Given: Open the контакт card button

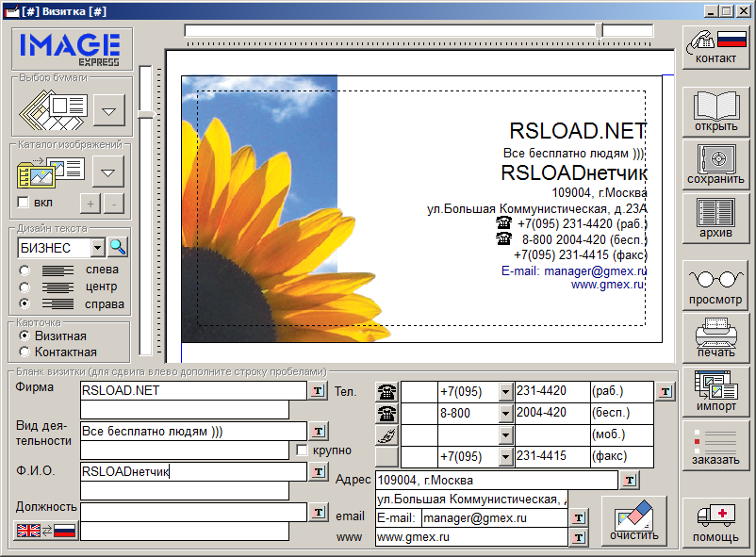Looking at the screenshot, I should 716,48.
